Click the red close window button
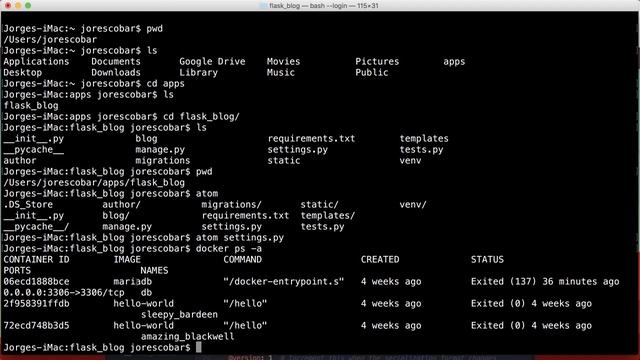Viewport: 640px width, 360px height. [x=8, y=5]
